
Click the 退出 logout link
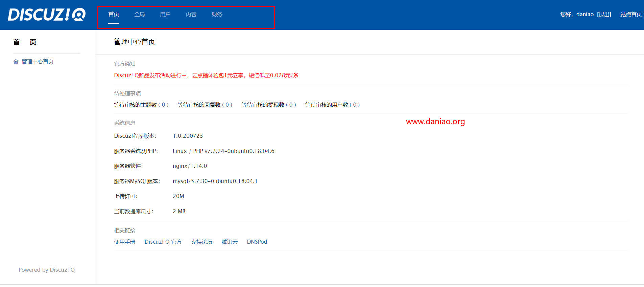tap(604, 15)
